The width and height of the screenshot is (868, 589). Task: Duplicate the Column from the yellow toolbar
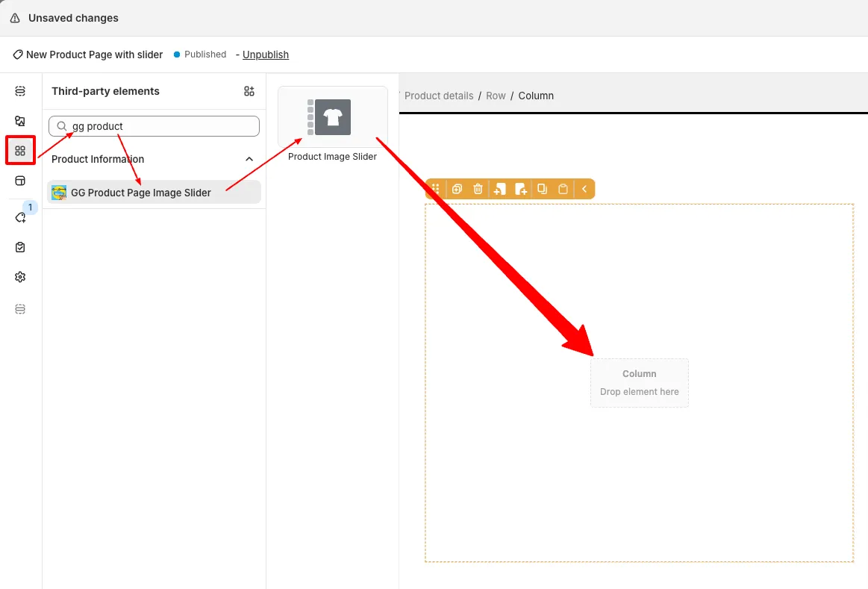(x=457, y=189)
